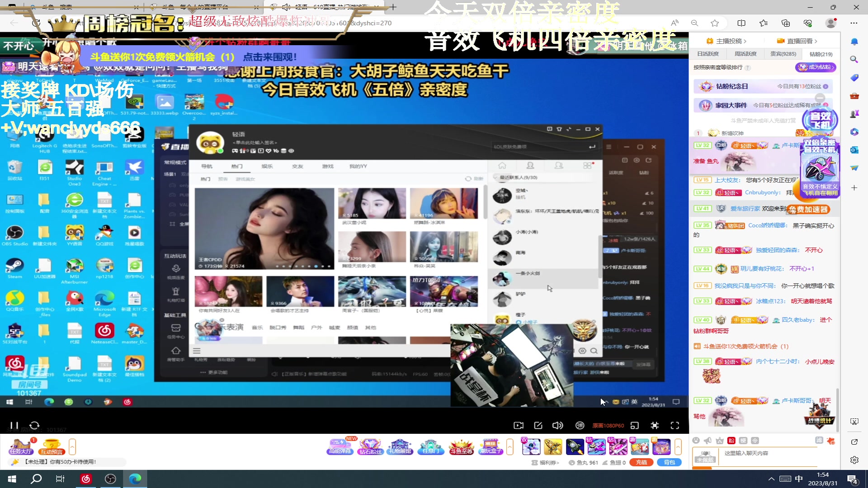Expand the 家园大事件 banner arrow
The image size is (868, 488).
(x=825, y=105)
